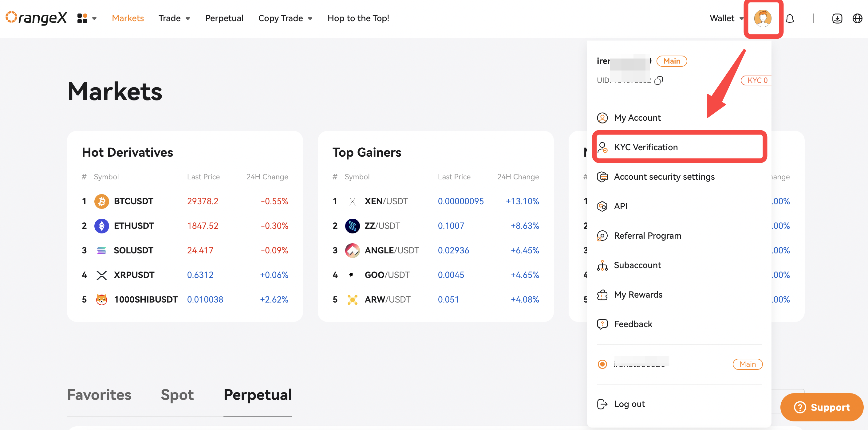Expand the apps grid dropdown arrow
This screenshot has height=430, width=868.
[x=95, y=18]
